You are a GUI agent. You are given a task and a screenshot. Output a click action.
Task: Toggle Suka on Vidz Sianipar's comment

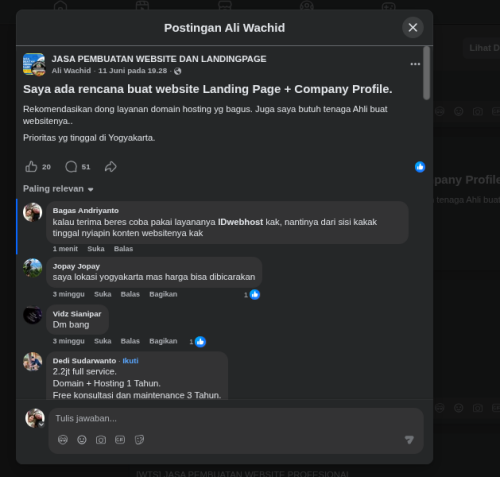[102, 341]
